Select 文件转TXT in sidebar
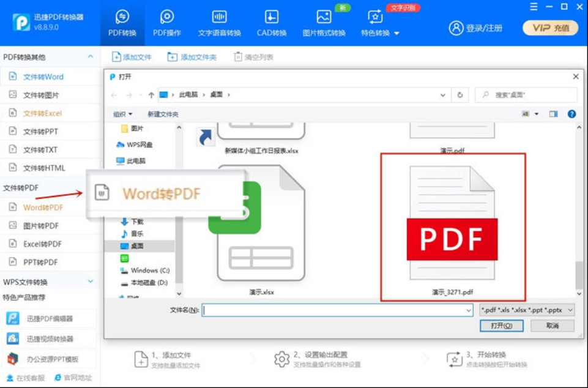Viewport: 588px width, 388px height. pyautogui.click(x=50, y=150)
